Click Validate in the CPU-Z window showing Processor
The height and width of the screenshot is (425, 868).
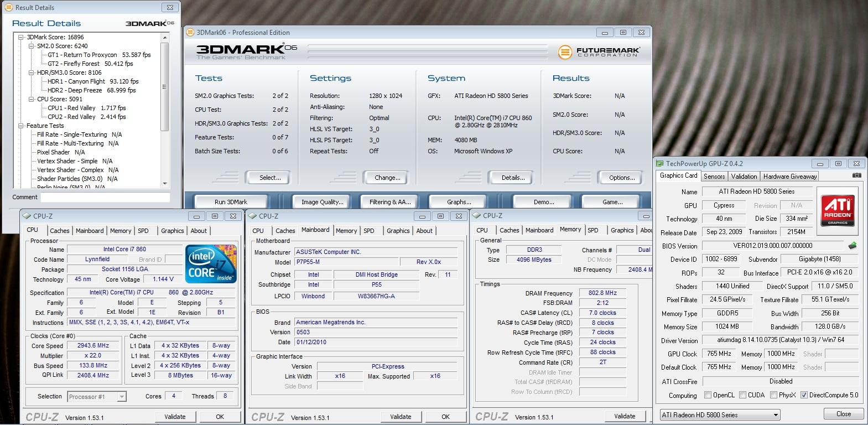pyautogui.click(x=175, y=416)
